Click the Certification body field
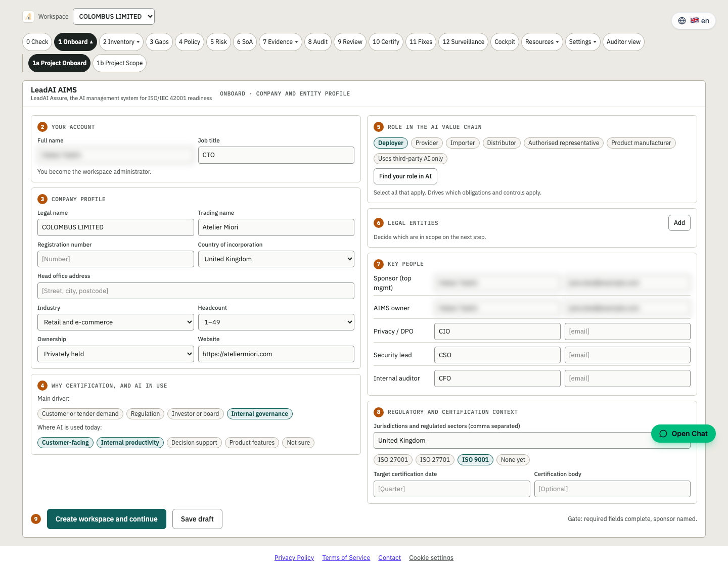Image resolution: width=728 pixels, height=570 pixels. [x=612, y=489]
